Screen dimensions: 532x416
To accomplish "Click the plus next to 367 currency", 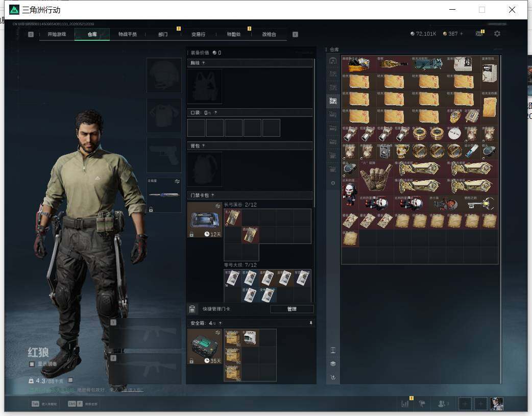I will pyautogui.click(x=462, y=34).
